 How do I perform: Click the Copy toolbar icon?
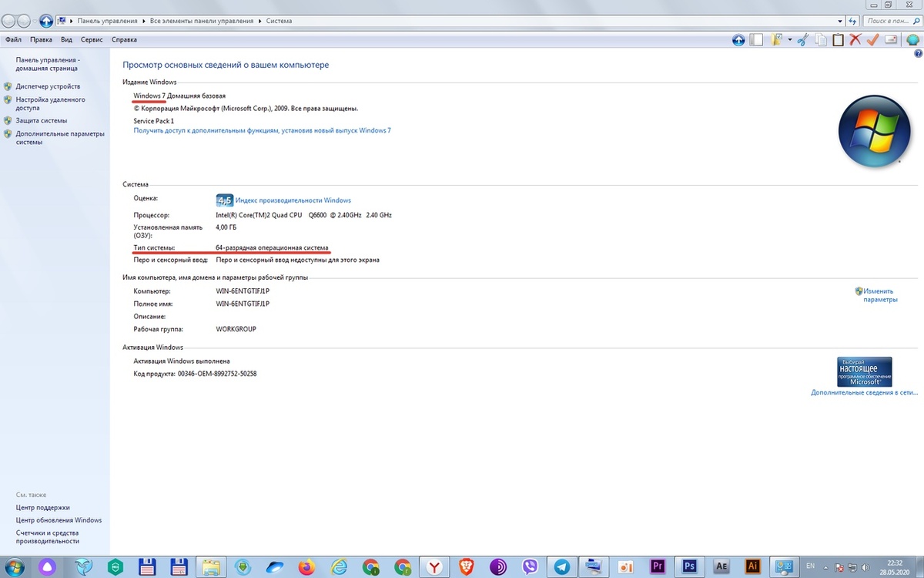[x=822, y=40]
